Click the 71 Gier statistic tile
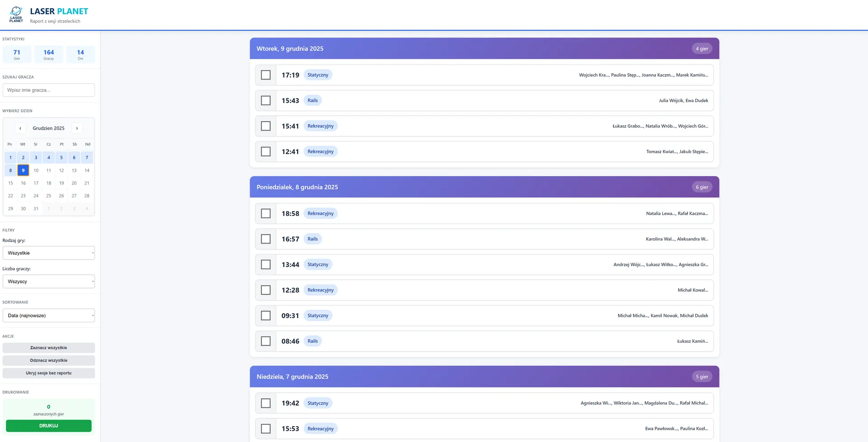This screenshot has height=442, width=868. point(17,54)
